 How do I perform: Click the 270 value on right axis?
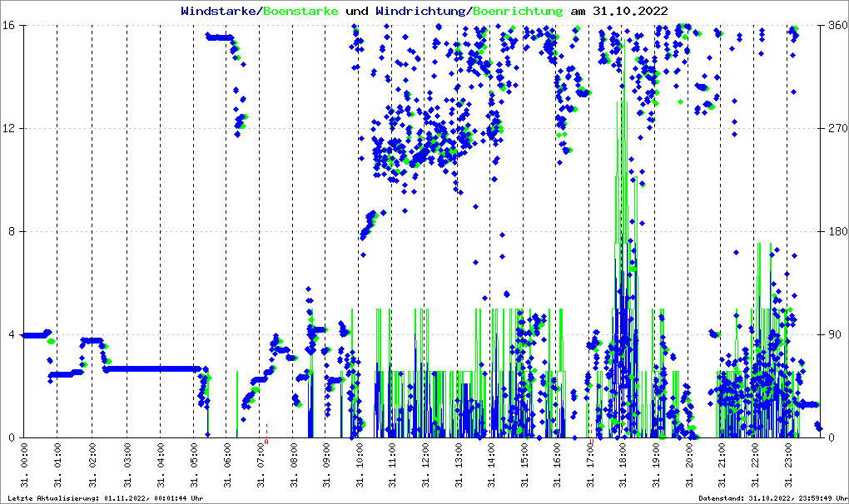(x=835, y=129)
